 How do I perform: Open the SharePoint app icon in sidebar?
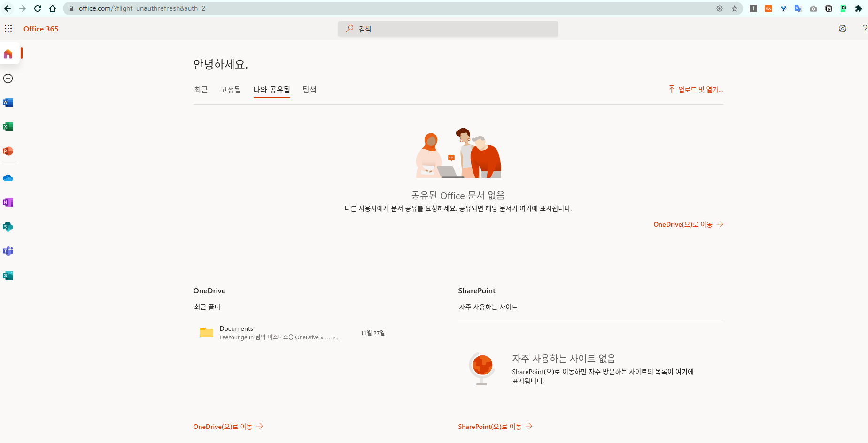point(8,227)
